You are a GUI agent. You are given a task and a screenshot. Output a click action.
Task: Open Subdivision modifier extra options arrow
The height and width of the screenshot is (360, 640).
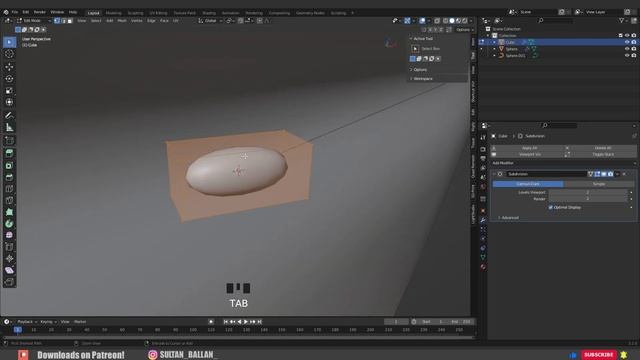coord(617,174)
